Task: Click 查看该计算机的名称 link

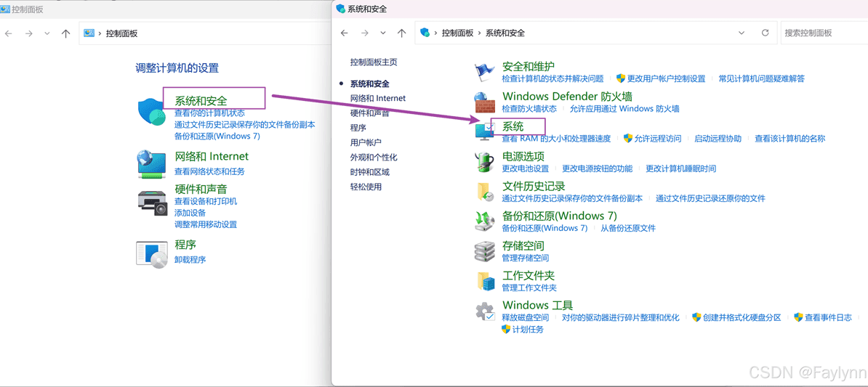Action: click(x=790, y=138)
